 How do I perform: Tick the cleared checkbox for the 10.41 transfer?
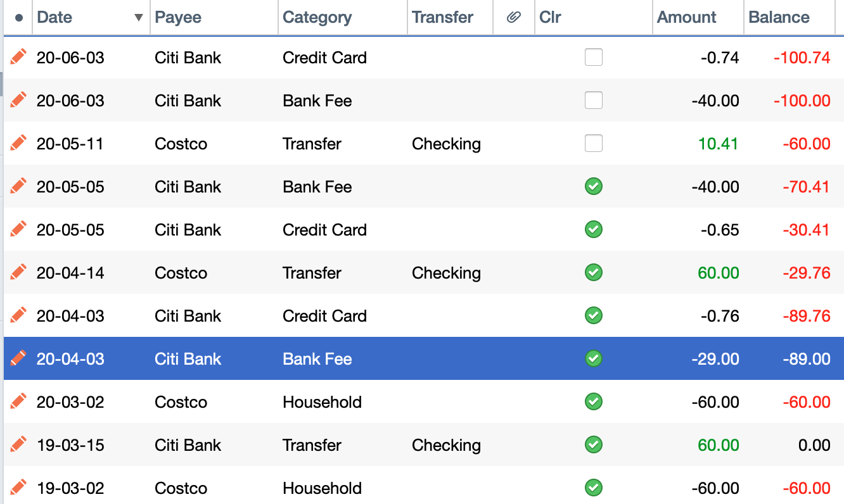(x=594, y=144)
